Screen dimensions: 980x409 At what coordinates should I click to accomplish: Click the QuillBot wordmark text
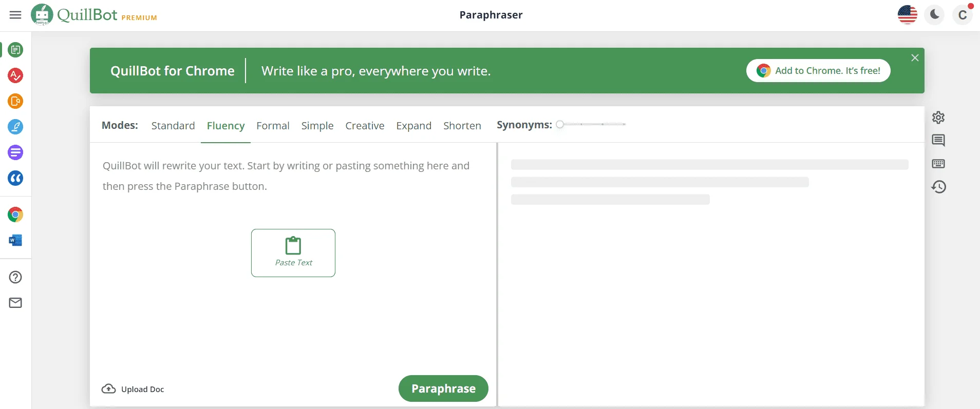[x=87, y=14]
